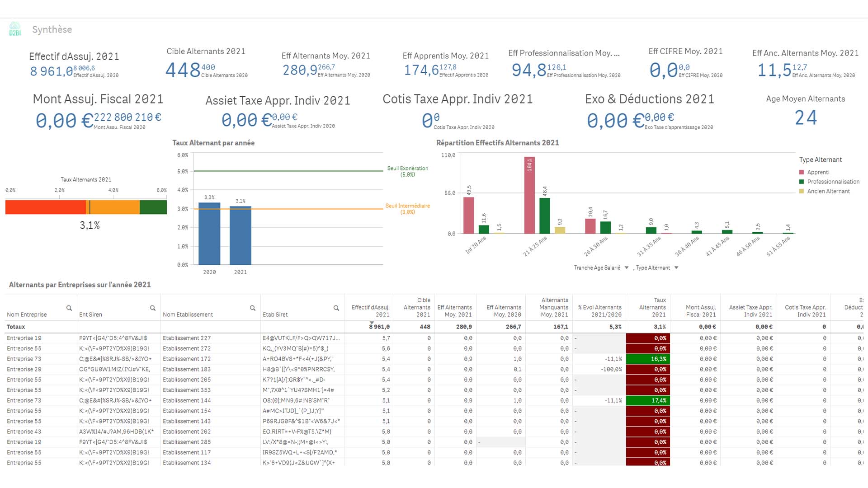868x488 pixels.
Task: Expand Tranche Age Salarié dimension dropdown
Action: [x=627, y=268]
